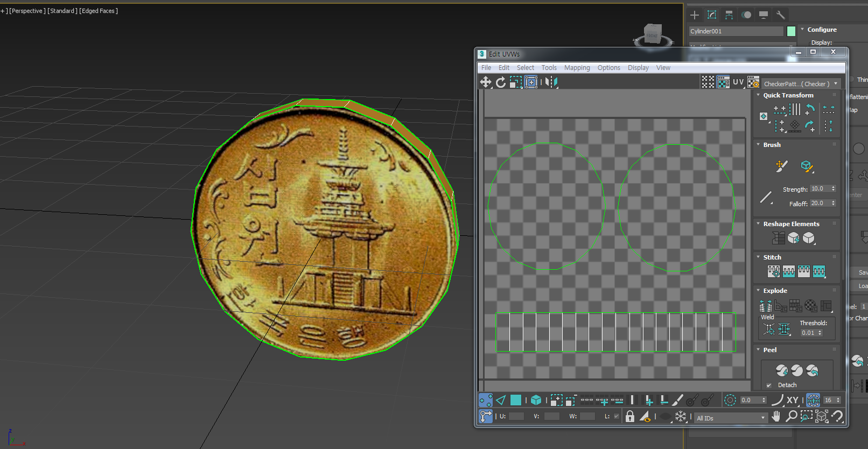Select the Rotate selected subobject tool
The height and width of the screenshot is (449, 868).
click(501, 82)
